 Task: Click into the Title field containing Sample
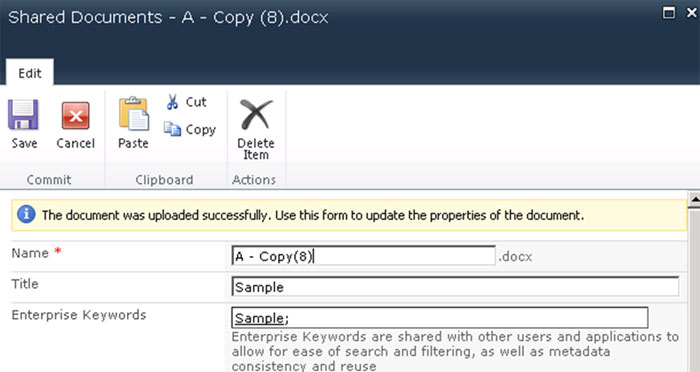455,287
